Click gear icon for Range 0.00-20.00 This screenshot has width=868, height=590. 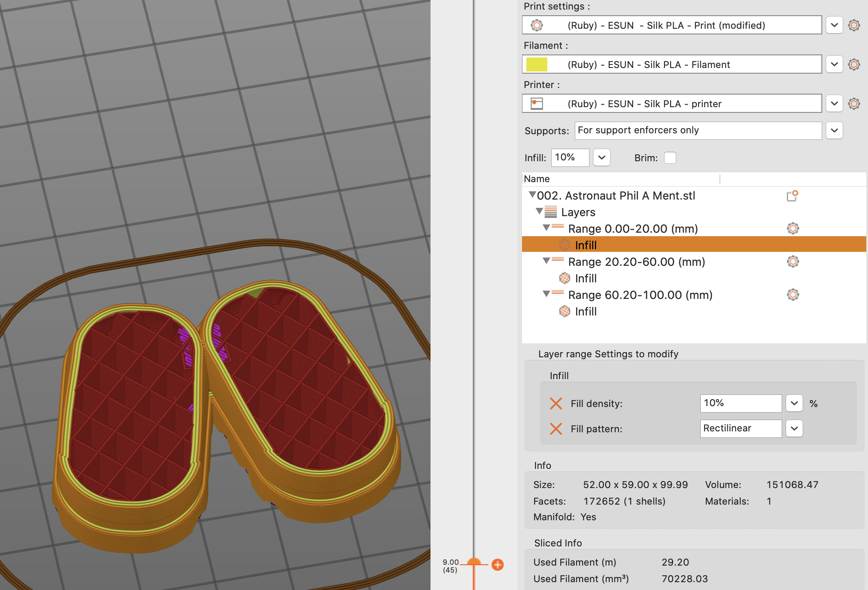(793, 228)
